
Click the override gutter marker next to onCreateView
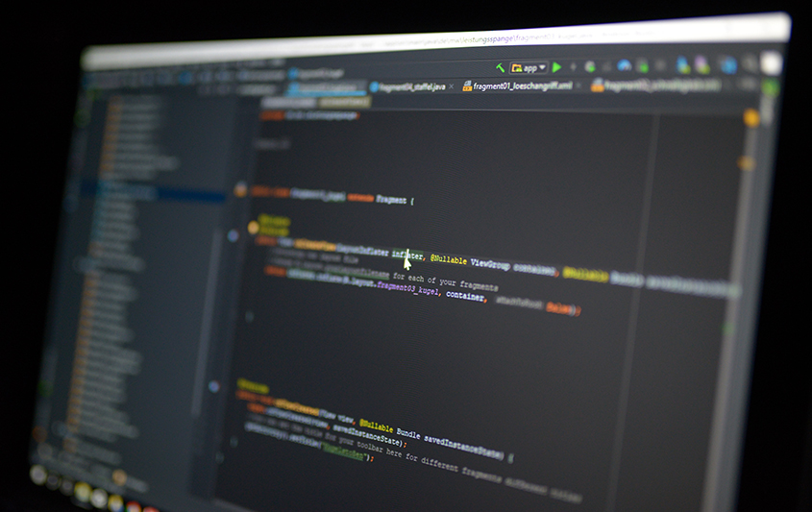tap(234, 235)
